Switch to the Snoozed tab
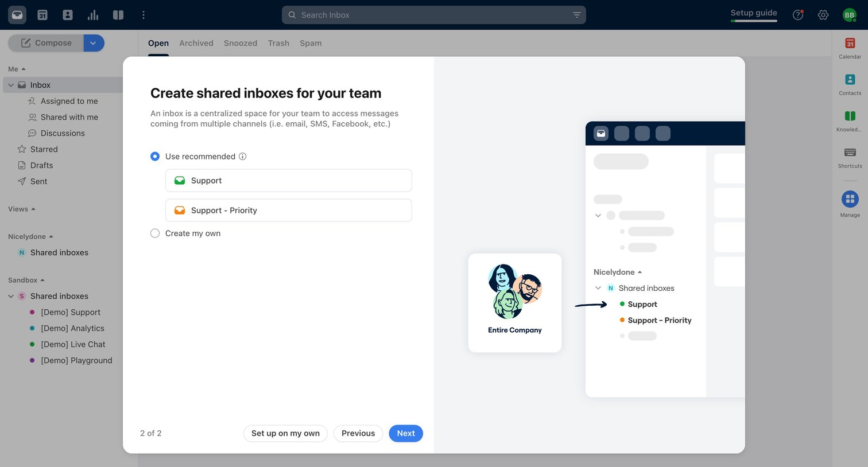Image resolution: width=868 pixels, height=467 pixels. click(241, 43)
